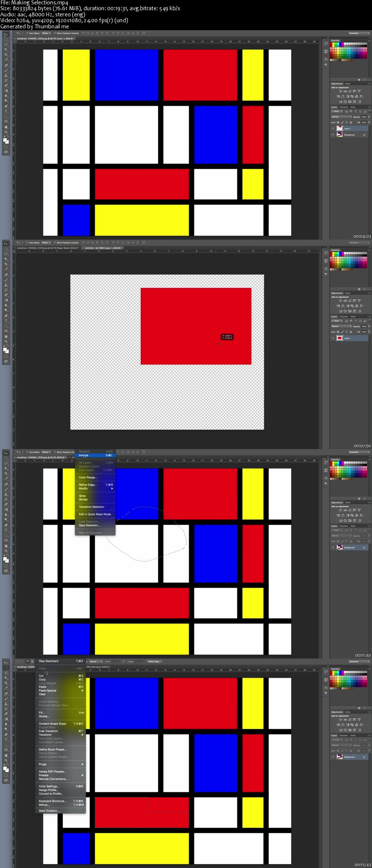Screen dimensions: 372x868
Task: Select the Rectangular Marquee tool in the 00:15:43 frame
Action: coord(6,668)
